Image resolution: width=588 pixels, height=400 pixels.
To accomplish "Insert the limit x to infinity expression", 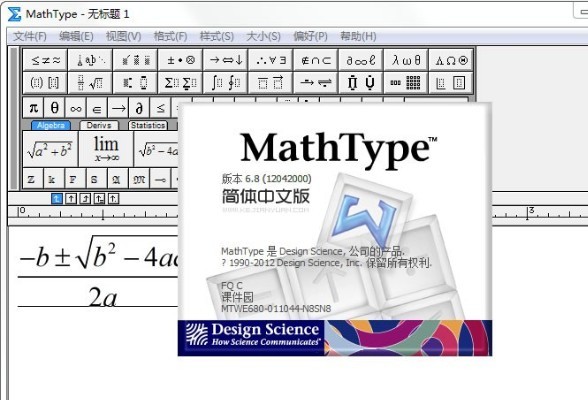I will tap(106, 149).
